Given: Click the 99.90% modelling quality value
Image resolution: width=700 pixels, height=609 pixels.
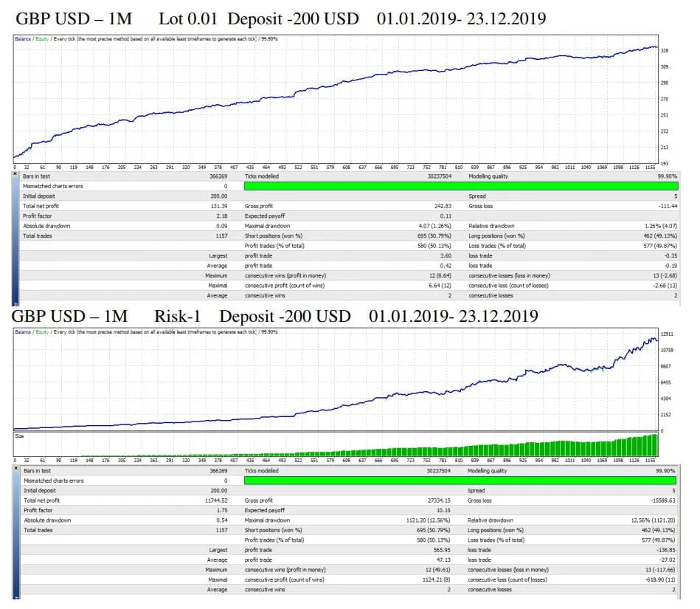Looking at the screenshot, I should coord(668,176).
